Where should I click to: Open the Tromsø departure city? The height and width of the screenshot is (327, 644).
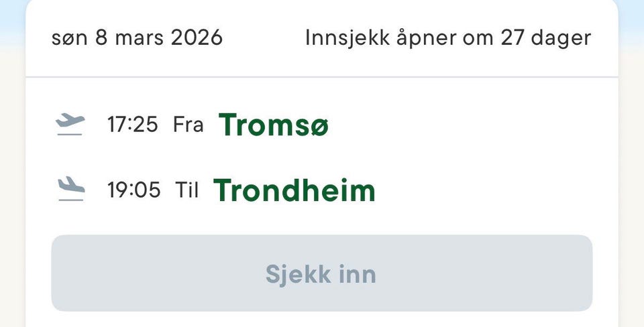click(x=274, y=125)
